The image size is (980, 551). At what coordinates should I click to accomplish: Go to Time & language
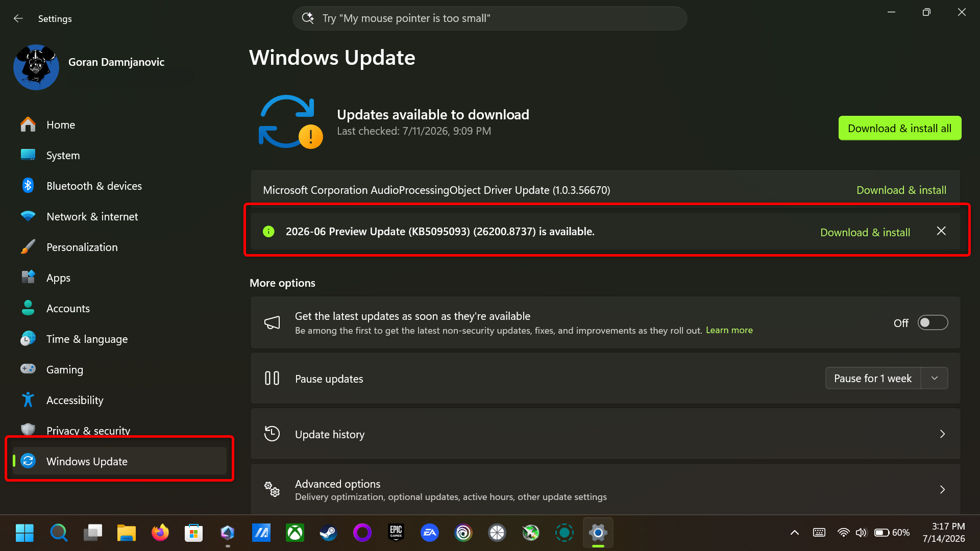[119, 339]
